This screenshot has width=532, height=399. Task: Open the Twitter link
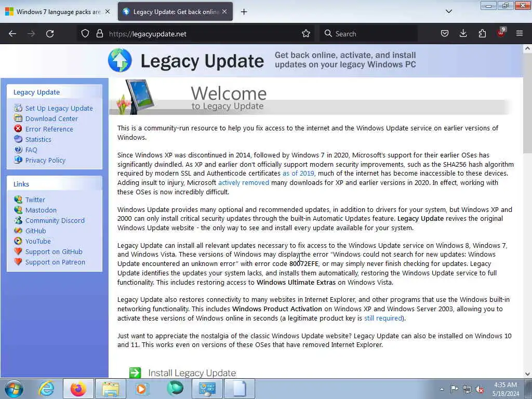[x=35, y=200]
